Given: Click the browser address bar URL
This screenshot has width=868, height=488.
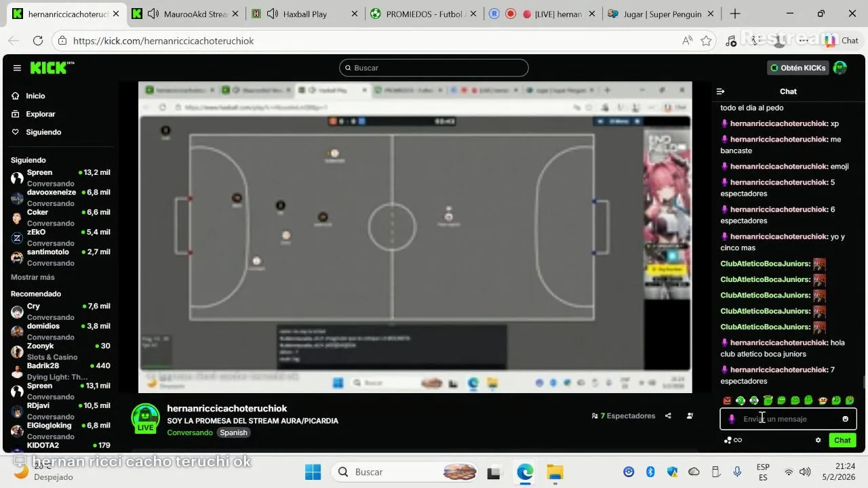Looking at the screenshot, I should [x=163, y=41].
